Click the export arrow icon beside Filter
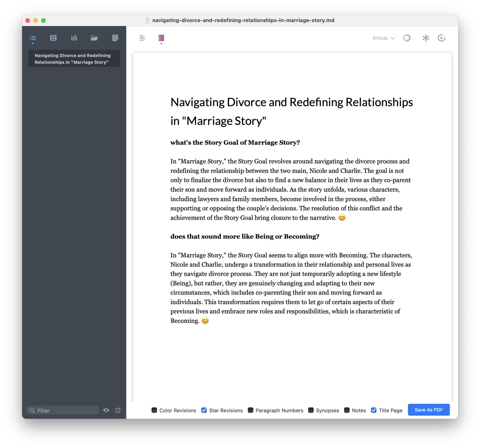The height and width of the screenshot is (448, 480). pyautogui.click(x=118, y=410)
